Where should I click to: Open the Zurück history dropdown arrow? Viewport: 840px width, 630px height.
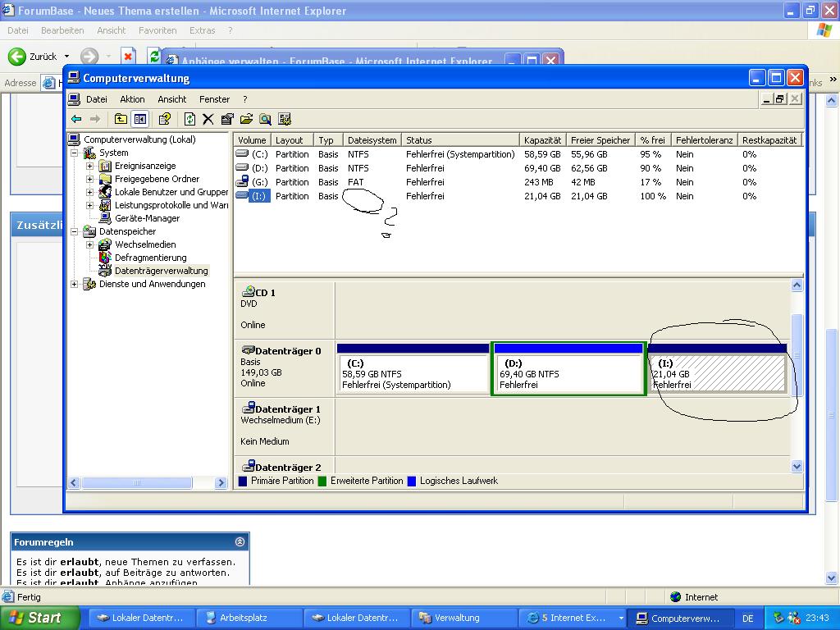67,57
